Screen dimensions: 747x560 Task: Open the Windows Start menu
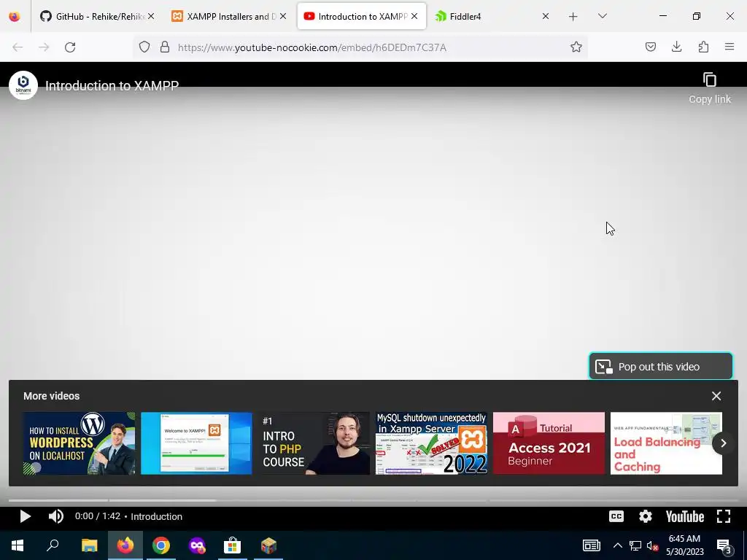click(x=18, y=545)
